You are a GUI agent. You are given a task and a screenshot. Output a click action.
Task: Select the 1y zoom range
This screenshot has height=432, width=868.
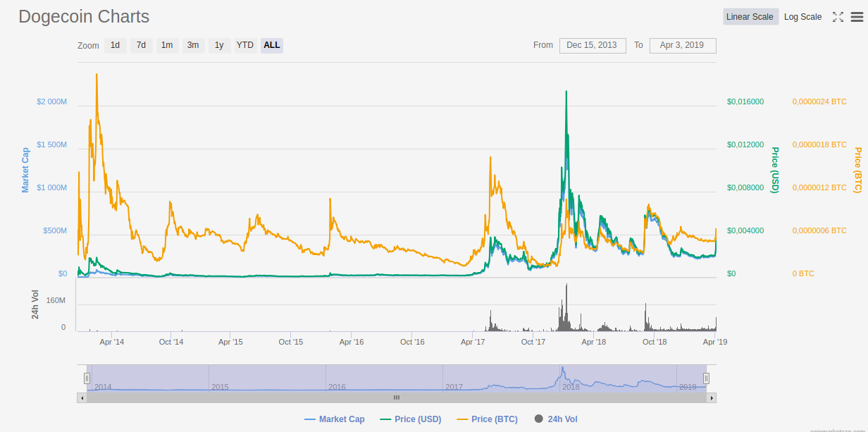219,45
